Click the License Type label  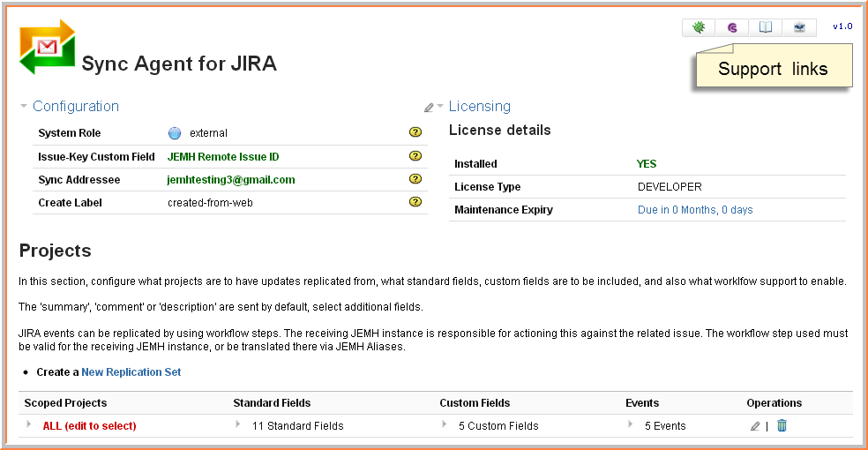coord(488,187)
